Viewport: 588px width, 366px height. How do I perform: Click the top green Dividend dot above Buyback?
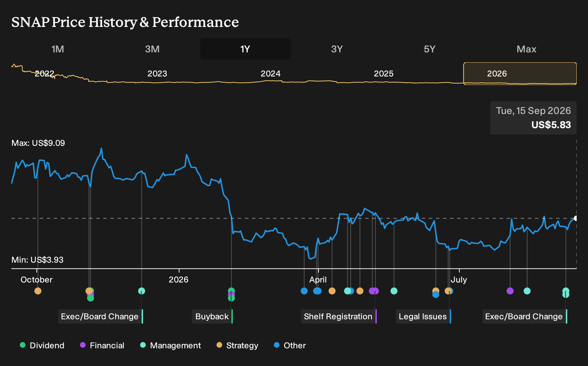point(231,291)
